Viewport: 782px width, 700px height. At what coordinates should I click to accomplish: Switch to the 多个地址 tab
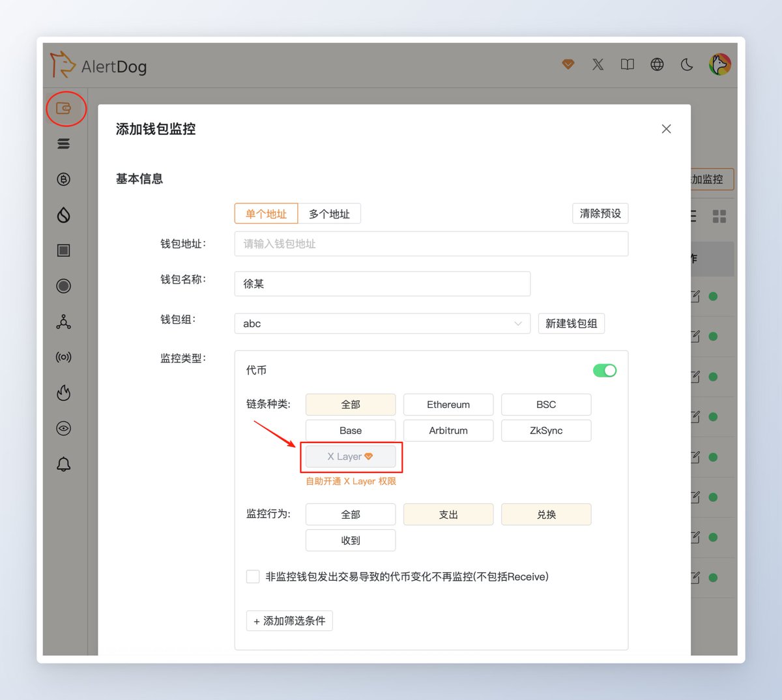329,214
